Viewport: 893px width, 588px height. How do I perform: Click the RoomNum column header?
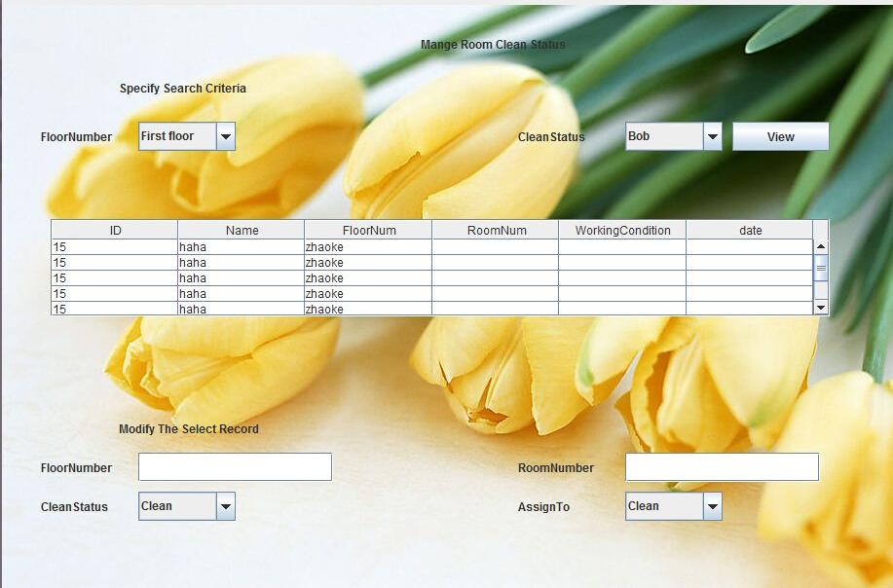pyautogui.click(x=496, y=230)
